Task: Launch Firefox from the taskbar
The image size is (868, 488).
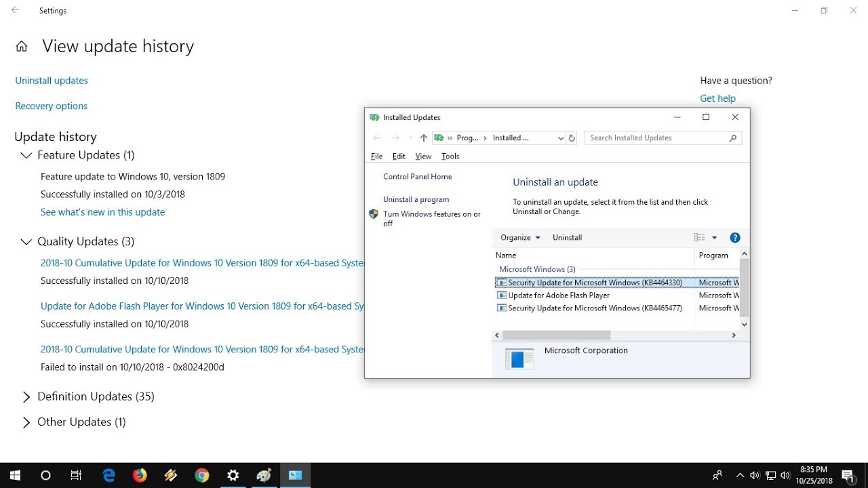Action: pyautogui.click(x=140, y=475)
